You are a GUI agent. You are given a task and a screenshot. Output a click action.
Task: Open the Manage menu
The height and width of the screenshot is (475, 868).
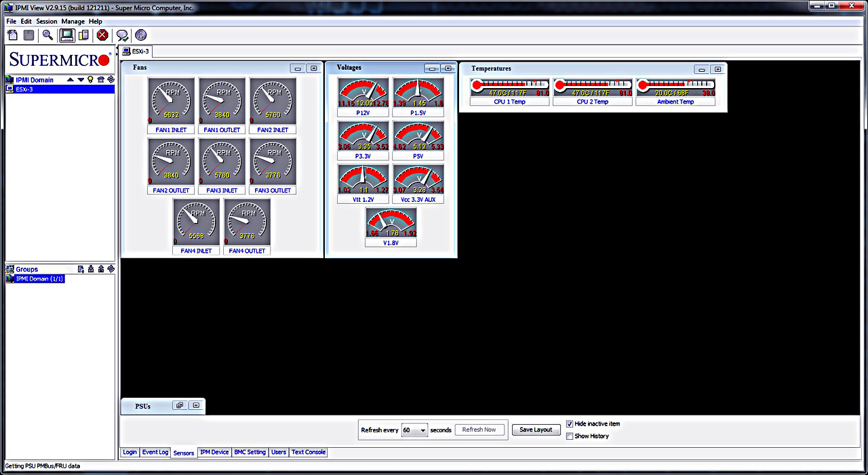click(73, 22)
